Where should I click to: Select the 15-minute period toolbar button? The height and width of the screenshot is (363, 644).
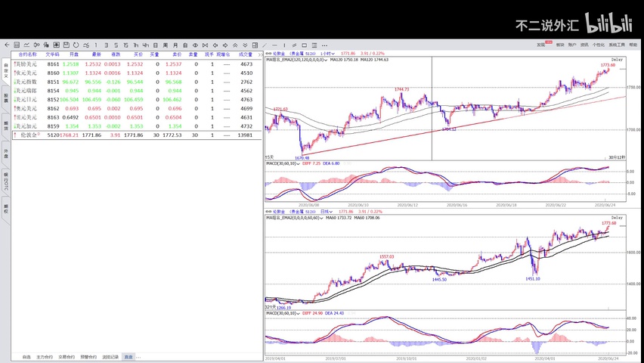[x=125, y=45]
